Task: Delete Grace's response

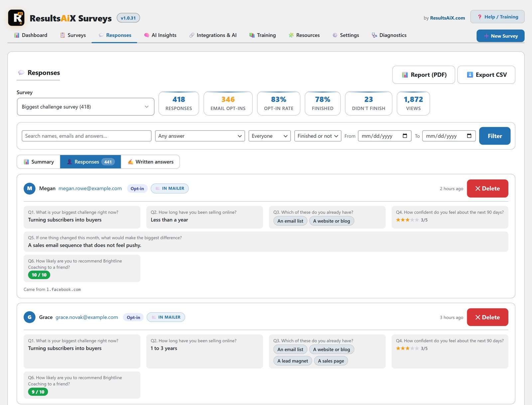Action: (x=487, y=317)
